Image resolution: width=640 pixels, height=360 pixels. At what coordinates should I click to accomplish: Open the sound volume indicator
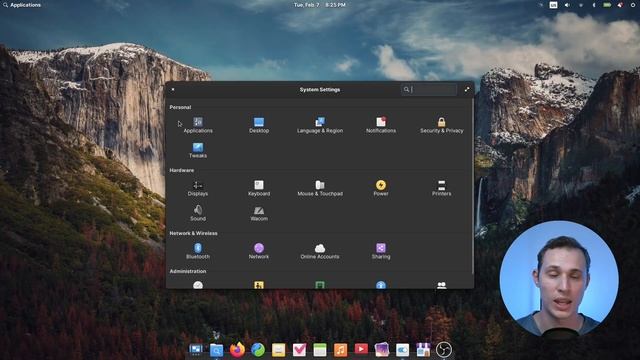click(x=567, y=5)
